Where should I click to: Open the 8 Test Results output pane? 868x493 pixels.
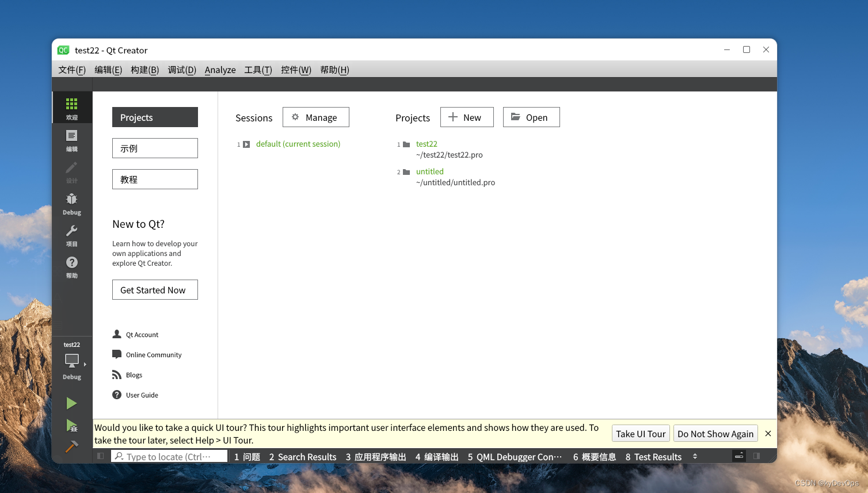coord(653,457)
